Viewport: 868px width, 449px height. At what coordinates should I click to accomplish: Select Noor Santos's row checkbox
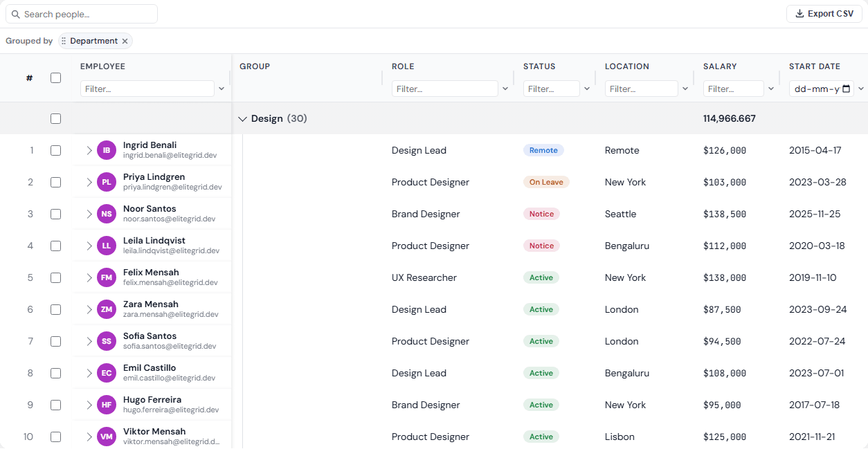[x=56, y=214]
